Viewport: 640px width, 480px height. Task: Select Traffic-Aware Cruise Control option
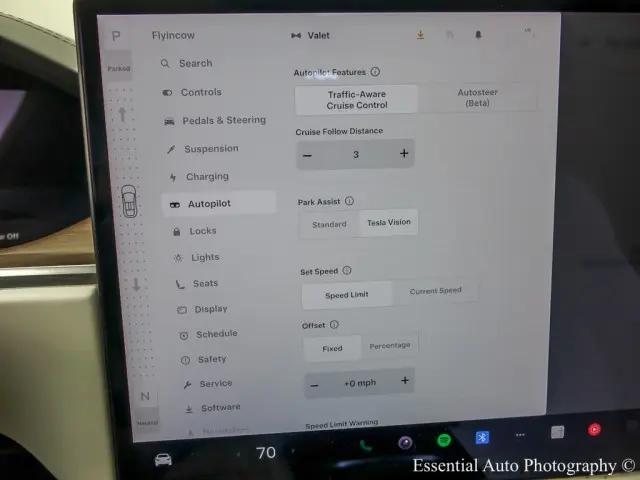(x=356, y=100)
